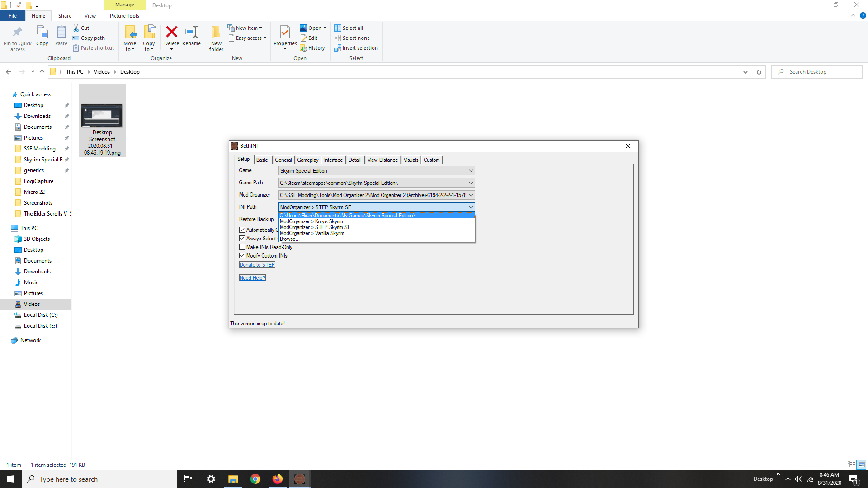Open Chrome from the taskbar
Image resolution: width=868 pixels, height=488 pixels.
pyautogui.click(x=255, y=479)
